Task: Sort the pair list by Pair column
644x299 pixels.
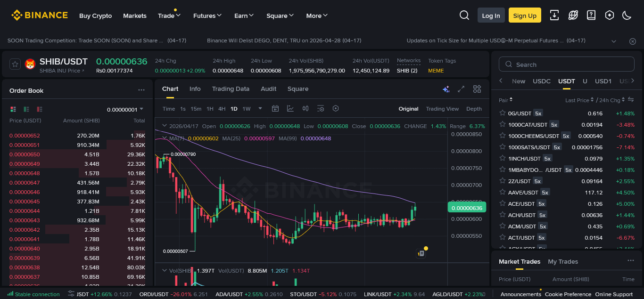Action: (505, 100)
